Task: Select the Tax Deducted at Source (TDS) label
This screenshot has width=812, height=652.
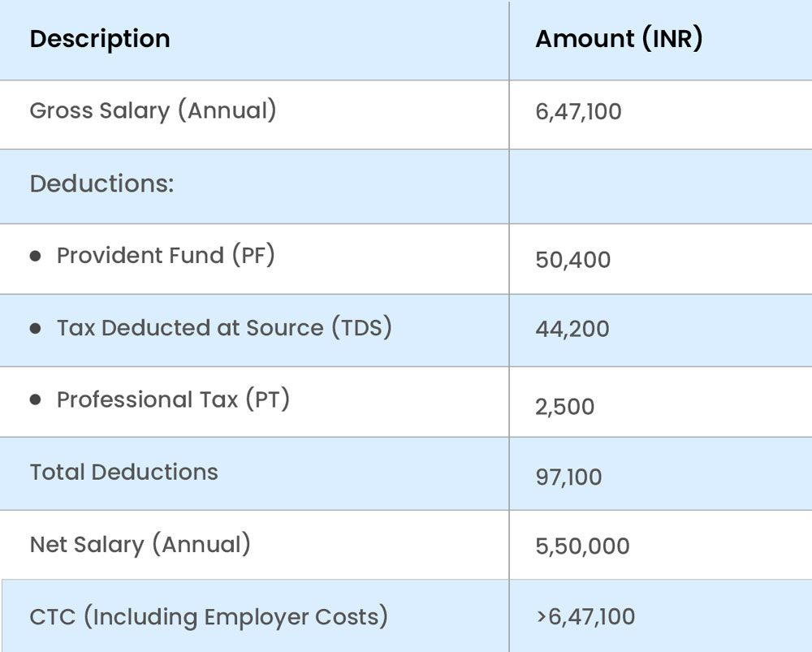Action: coord(224,328)
